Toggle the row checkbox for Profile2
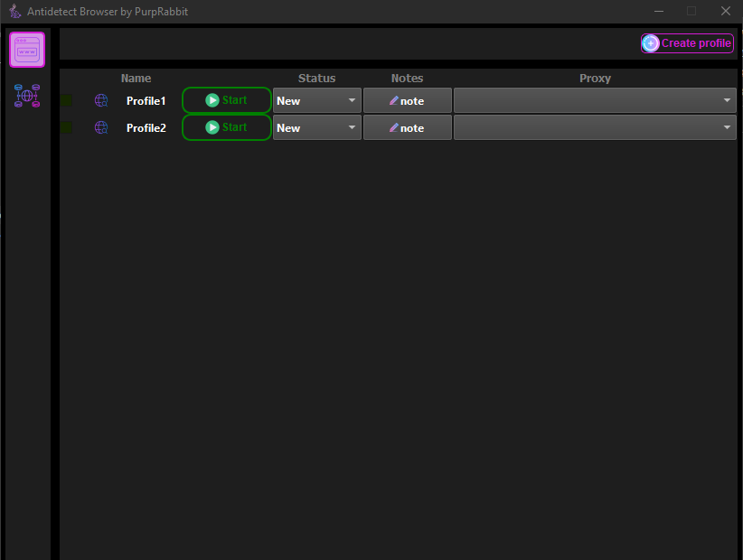Screen dimensions: 743x560 (x=66, y=127)
